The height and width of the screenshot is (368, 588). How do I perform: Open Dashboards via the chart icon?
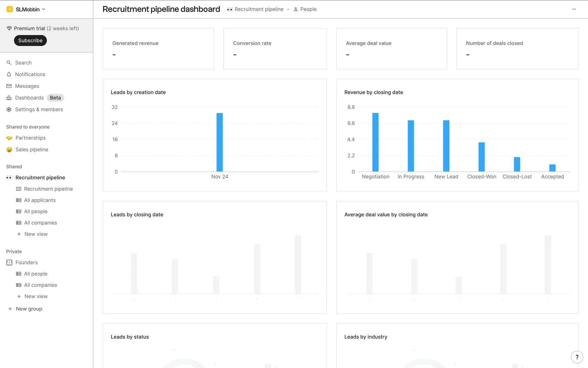pyautogui.click(x=9, y=98)
